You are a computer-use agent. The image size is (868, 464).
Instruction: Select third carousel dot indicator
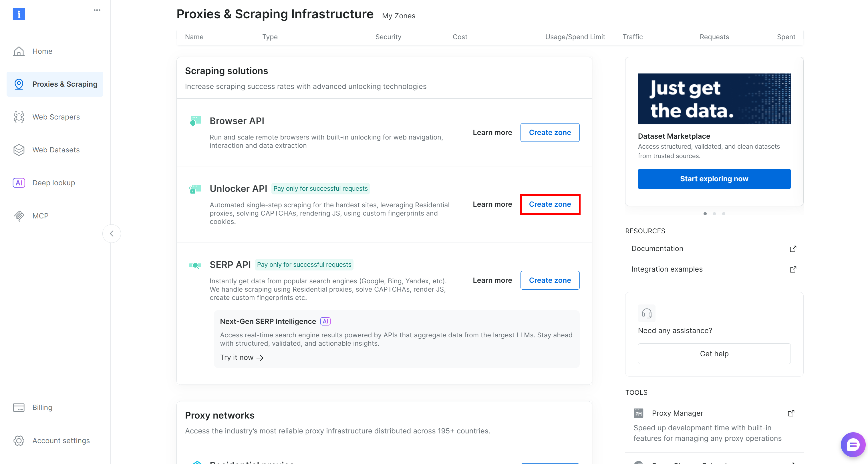pos(724,214)
